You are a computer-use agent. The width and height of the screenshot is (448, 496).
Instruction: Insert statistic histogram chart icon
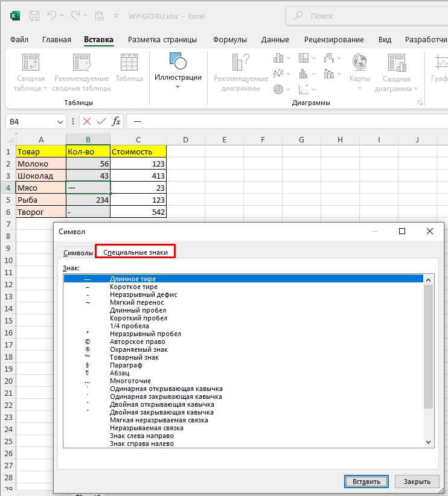(304, 74)
